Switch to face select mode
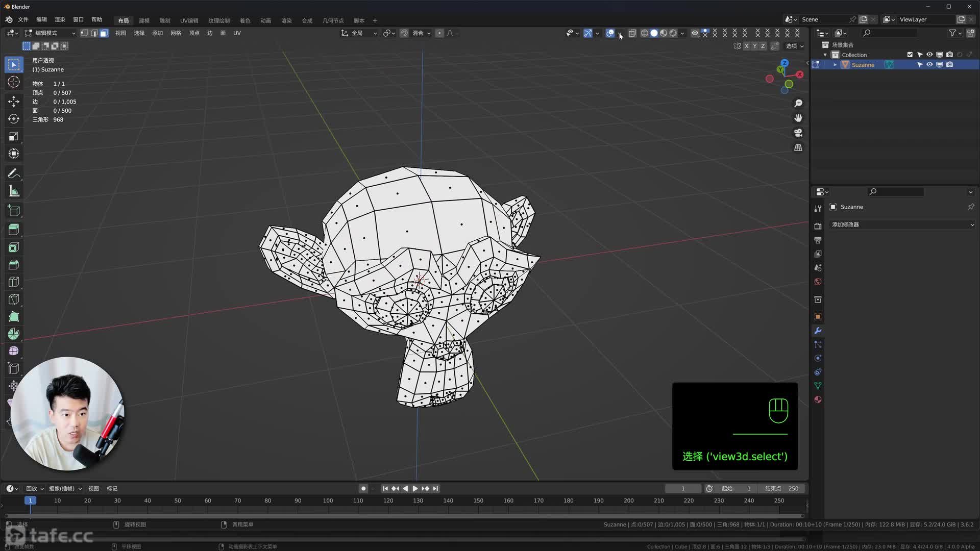 tap(104, 33)
